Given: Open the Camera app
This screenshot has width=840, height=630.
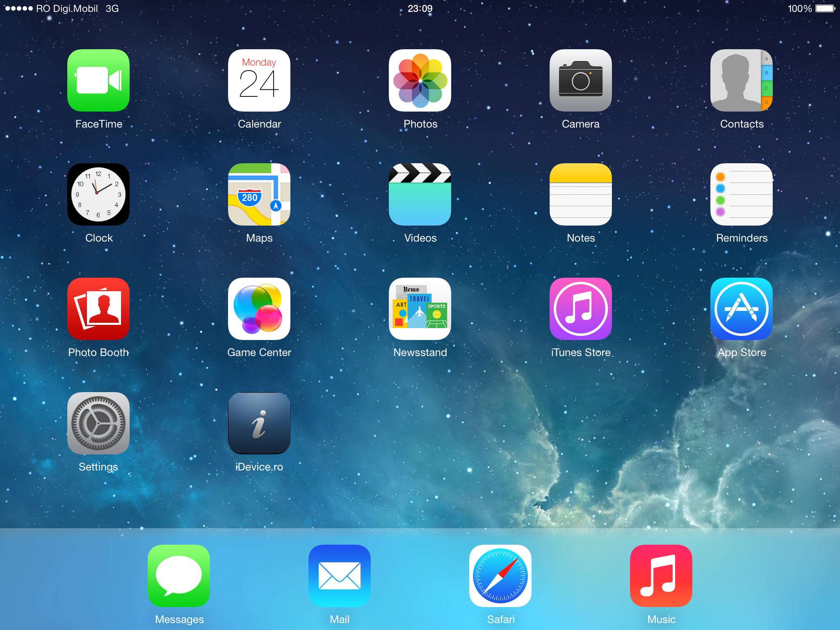Looking at the screenshot, I should pos(581,80).
